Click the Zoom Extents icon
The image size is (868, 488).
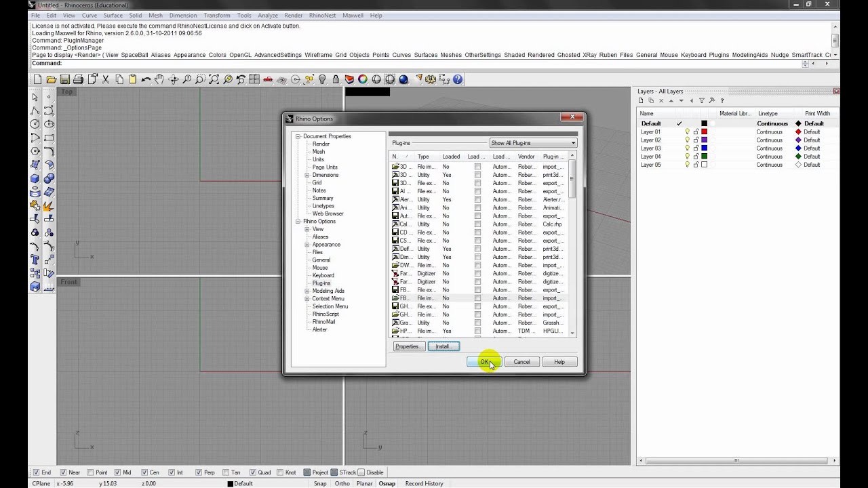point(214,79)
